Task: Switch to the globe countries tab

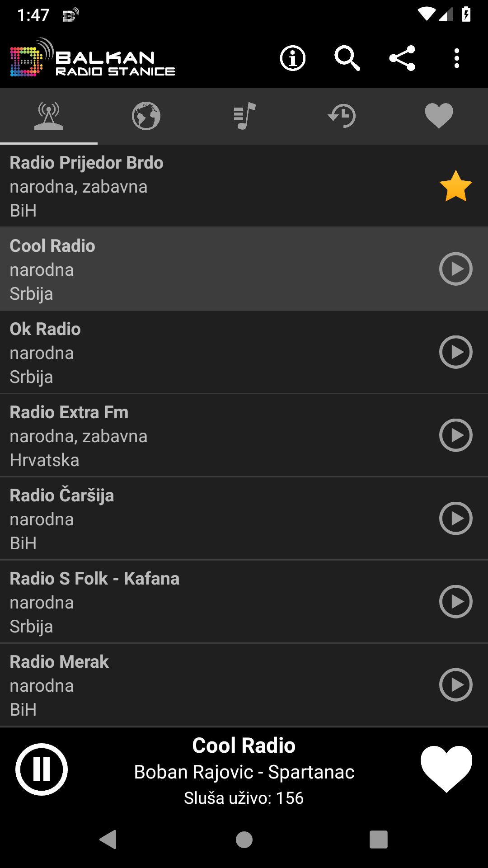Action: click(x=146, y=116)
